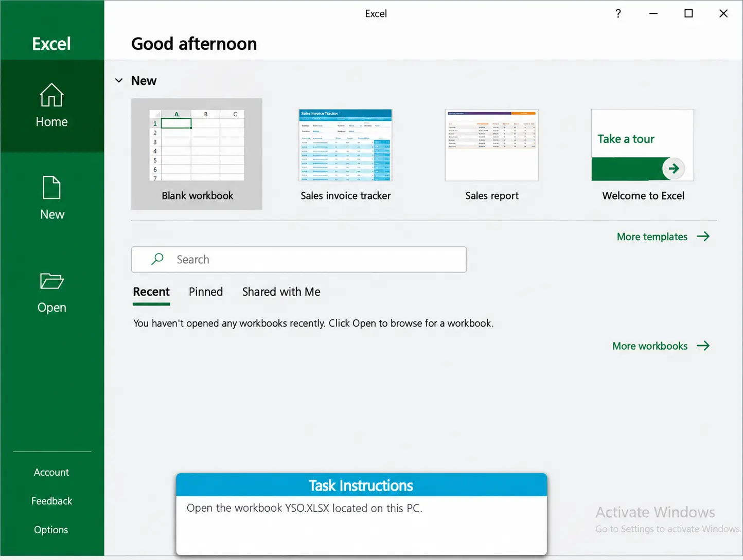Click the 'You haven't opened any workbooks recently' message
743x560 pixels.
pyautogui.click(x=313, y=323)
